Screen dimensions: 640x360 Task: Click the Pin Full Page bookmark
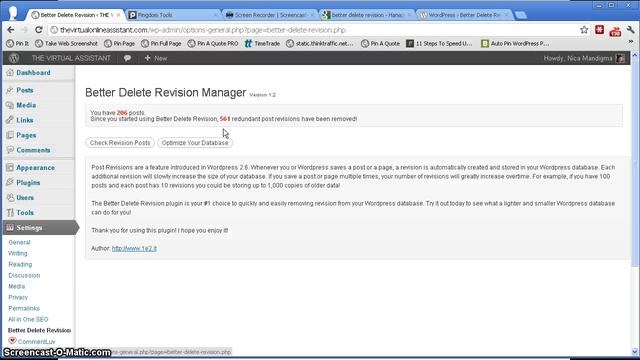pos(161,43)
